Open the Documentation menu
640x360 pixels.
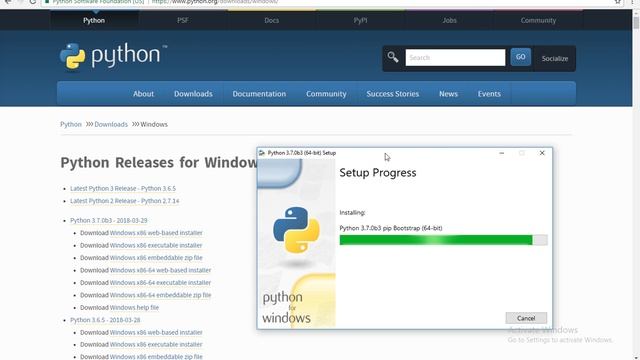(259, 94)
